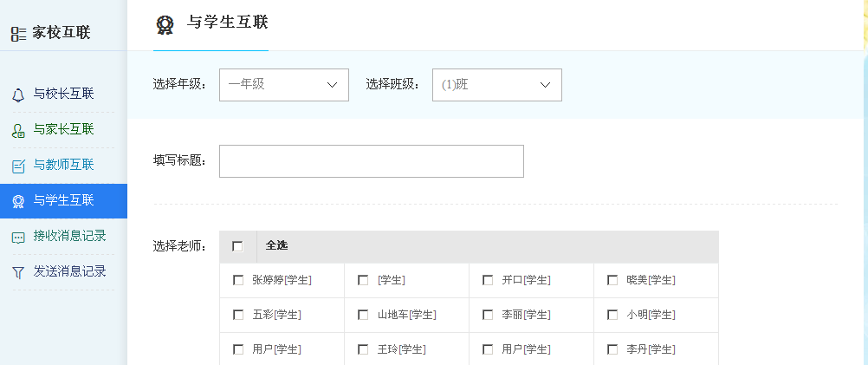Click the funnel icon beside 发送消息记录
The image size is (868, 365).
tap(18, 272)
